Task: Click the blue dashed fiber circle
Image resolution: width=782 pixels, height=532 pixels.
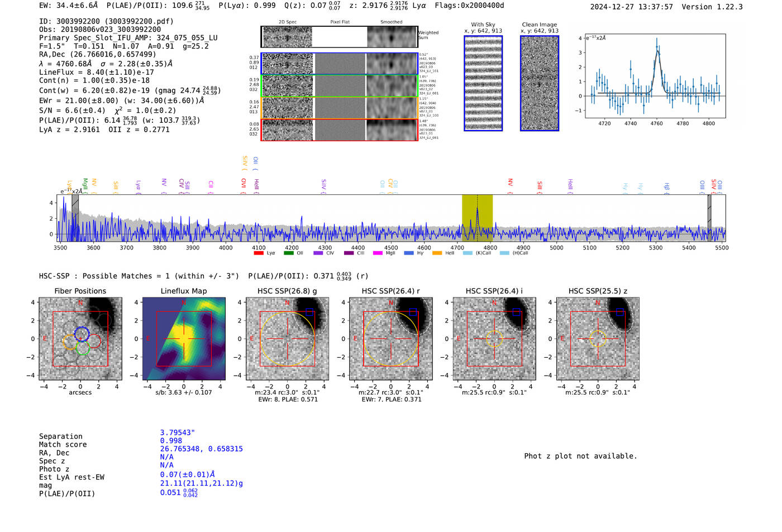Action: click(82, 334)
